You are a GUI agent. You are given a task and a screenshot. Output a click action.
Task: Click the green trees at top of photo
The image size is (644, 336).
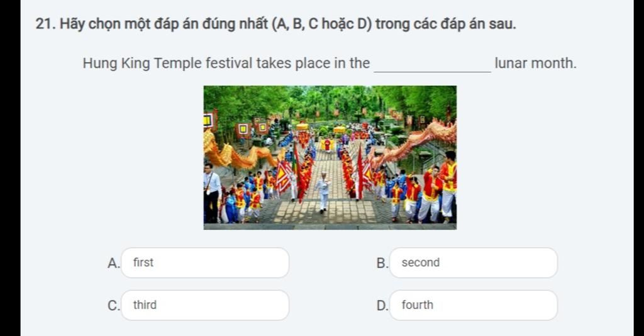[330, 100]
